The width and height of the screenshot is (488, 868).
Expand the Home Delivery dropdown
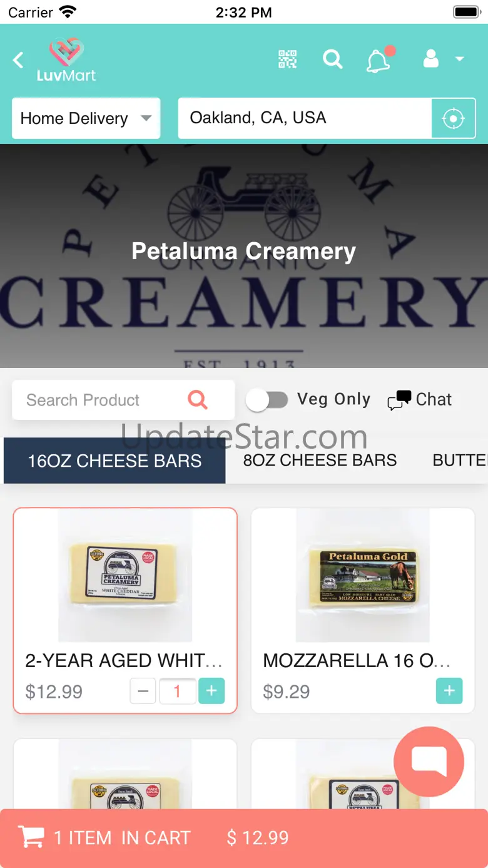[x=86, y=118]
